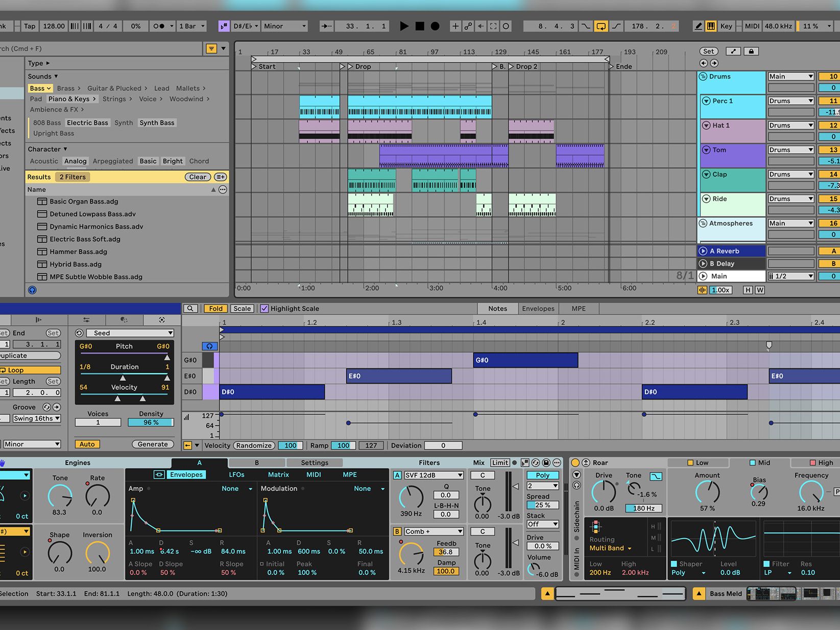Image resolution: width=840 pixels, height=630 pixels.
Task: Commit the groove with the arrow icon
Action: click(x=57, y=407)
